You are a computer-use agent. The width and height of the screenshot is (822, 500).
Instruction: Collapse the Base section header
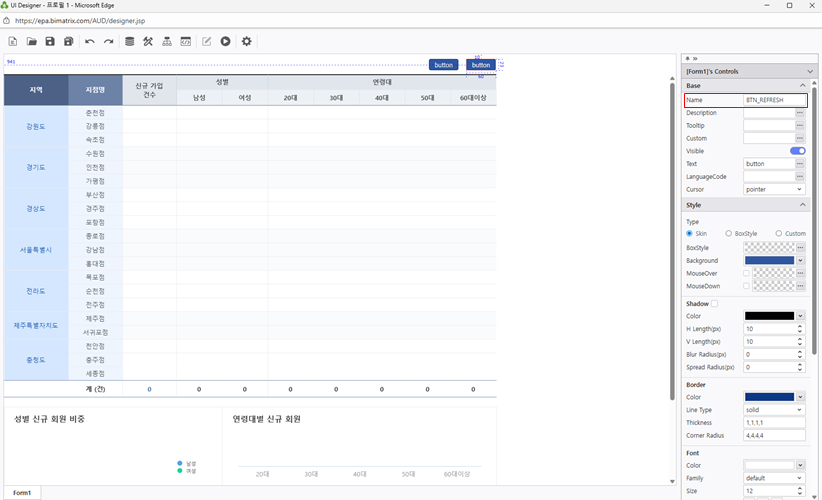click(x=745, y=86)
